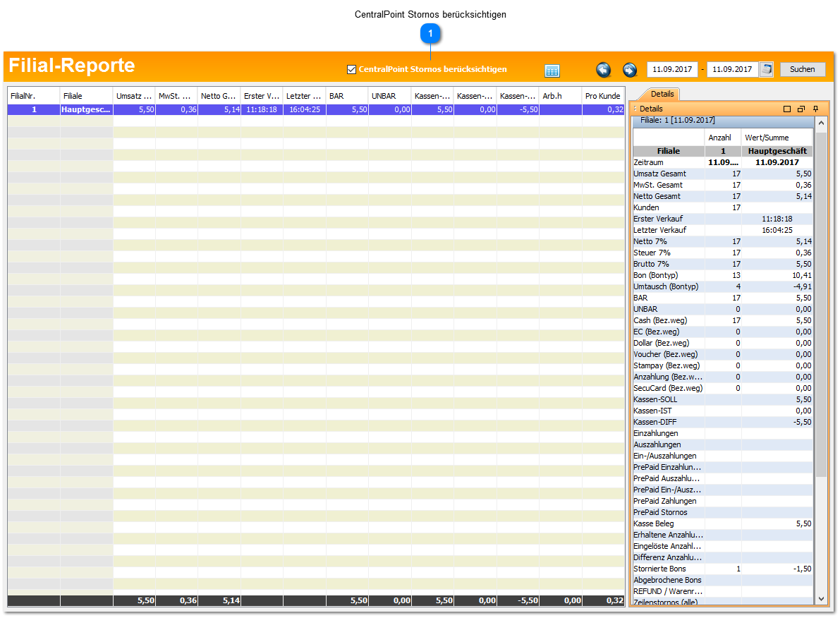Sort by Erster V... column header
The width and height of the screenshot is (840, 618).
(x=262, y=96)
